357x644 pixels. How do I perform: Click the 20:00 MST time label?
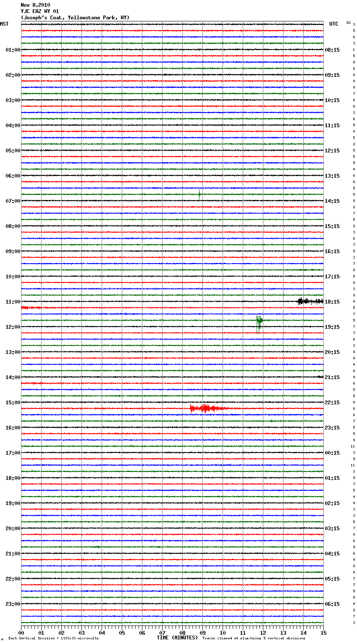(x=13, y=529)
